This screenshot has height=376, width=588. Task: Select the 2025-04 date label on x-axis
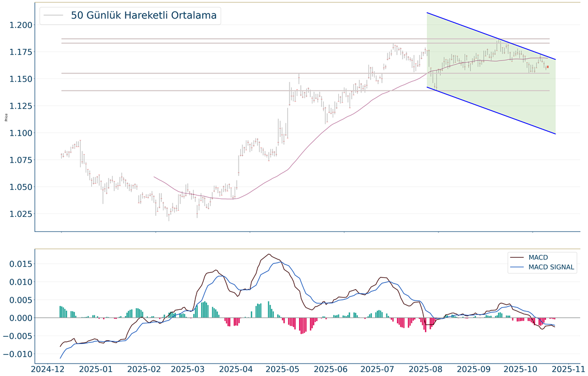coord(236,369)
